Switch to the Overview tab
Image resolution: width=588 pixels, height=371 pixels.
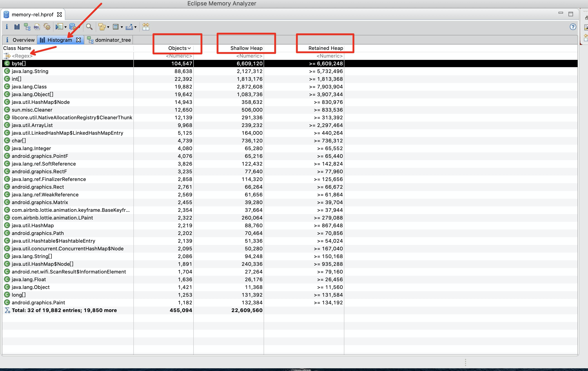pos(20,40)
